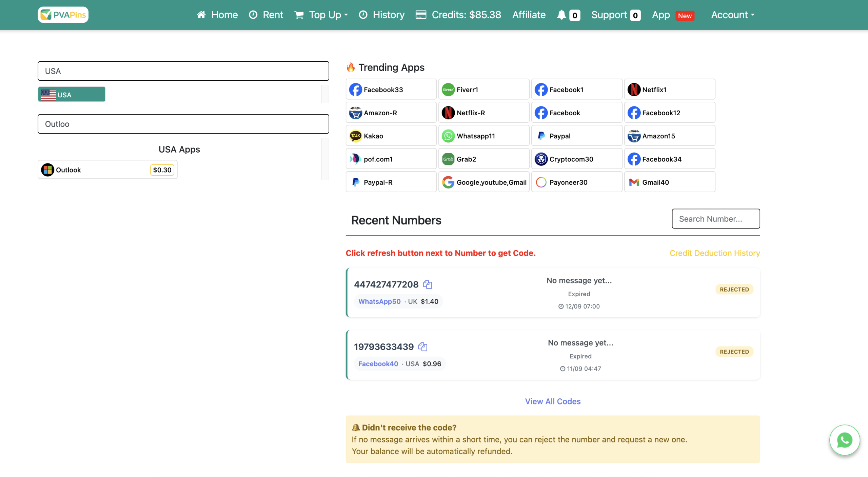Click timestamp 11/09 04:47

pos(580,369)
